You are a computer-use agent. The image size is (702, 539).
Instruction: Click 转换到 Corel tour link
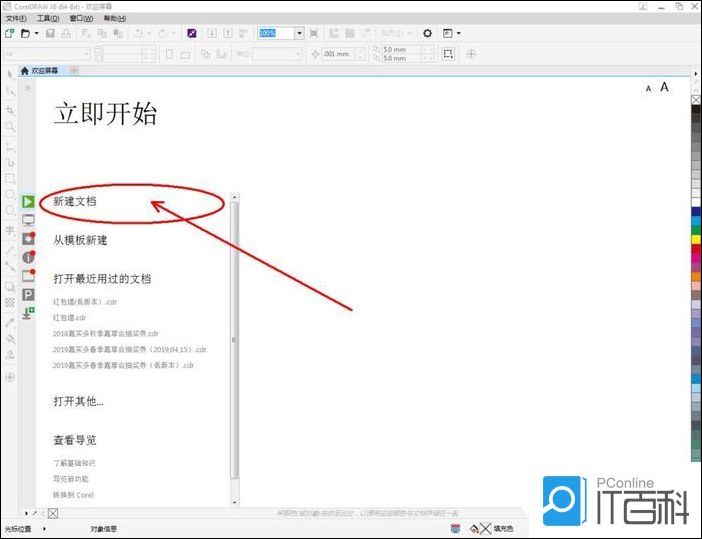tap(73, 495)
